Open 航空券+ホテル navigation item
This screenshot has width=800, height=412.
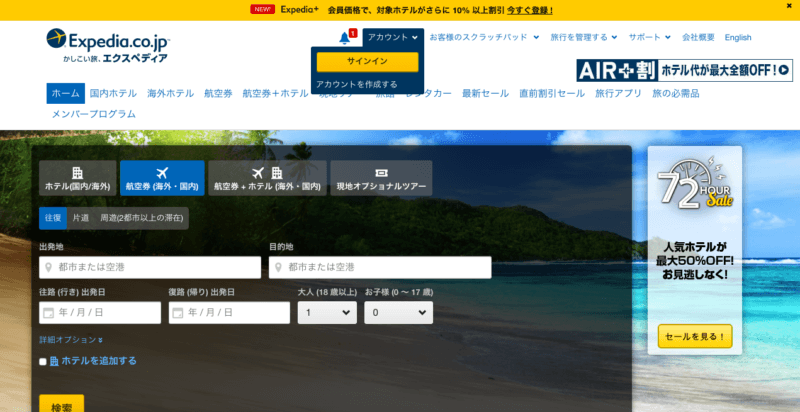tap(276, 93)
